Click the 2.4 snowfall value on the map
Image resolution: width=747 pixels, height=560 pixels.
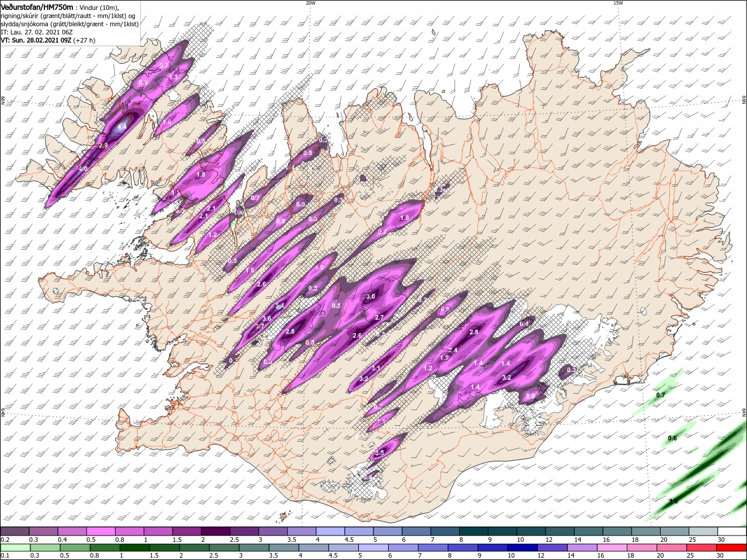pyautogui.click(x=452, y=350)
